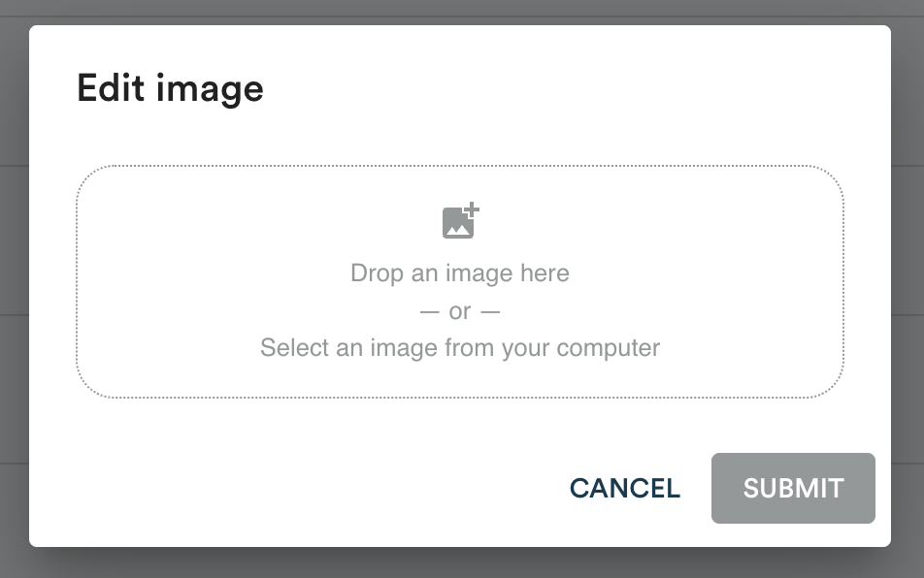Viewport: 924px width, 578px height.
Task: Click the "— or —" separator text
Action: 460,311
